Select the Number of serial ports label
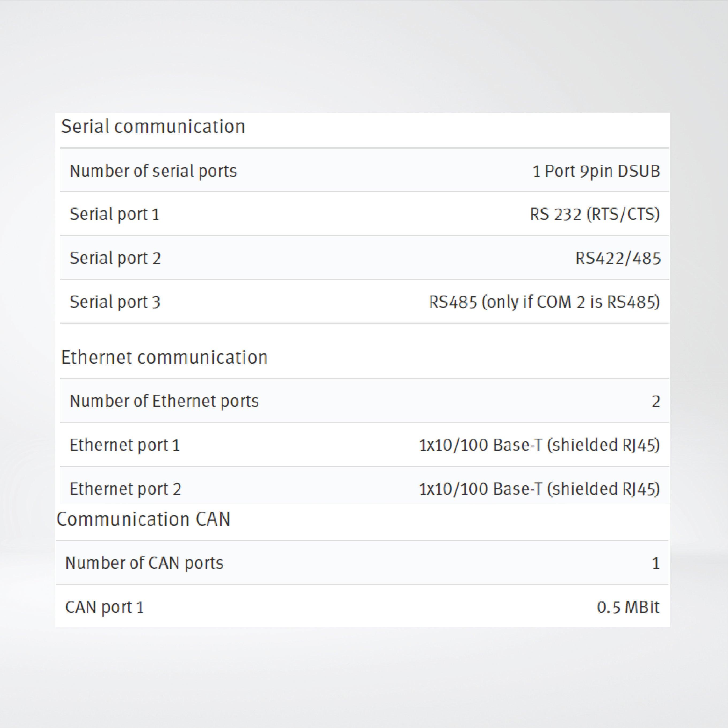The height and width of the screenshot is (728, 728). pyautogui.click(x=153, y=171)
